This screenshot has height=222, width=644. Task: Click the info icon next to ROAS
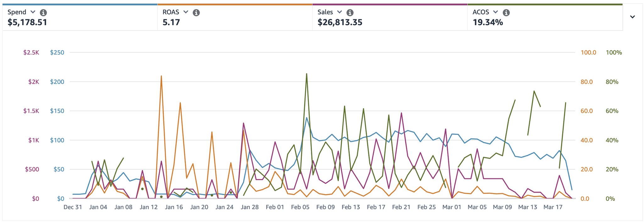pyautogui.click(x=196, y=13)
